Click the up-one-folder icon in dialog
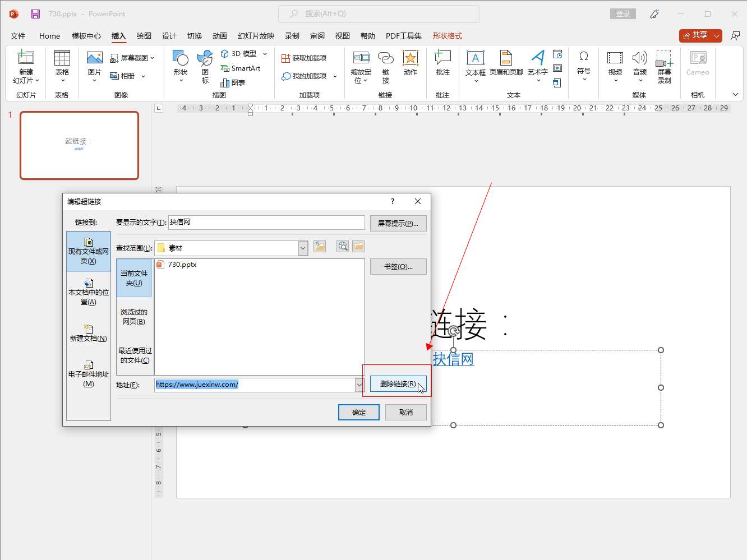 [x=320, y=246]
